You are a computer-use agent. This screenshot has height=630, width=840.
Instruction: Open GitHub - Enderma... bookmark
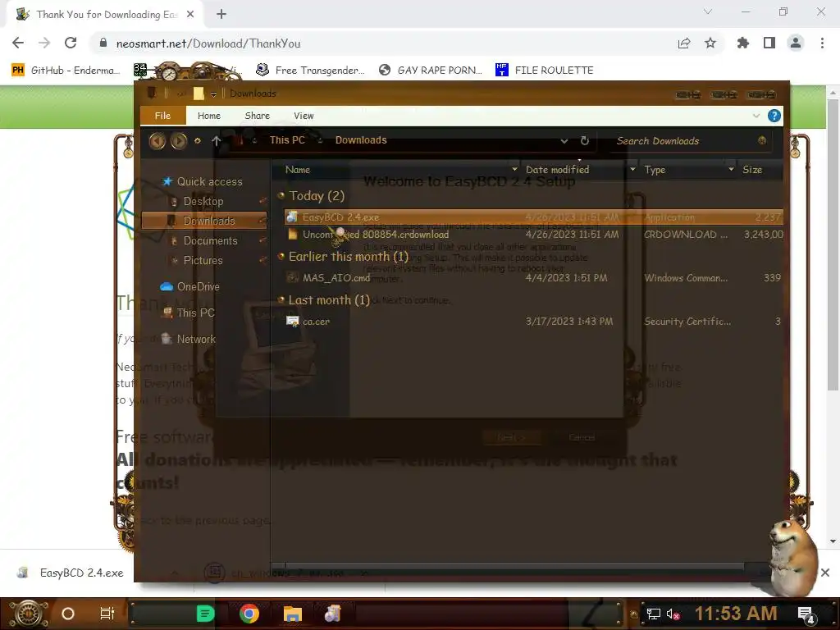point(66,71)
